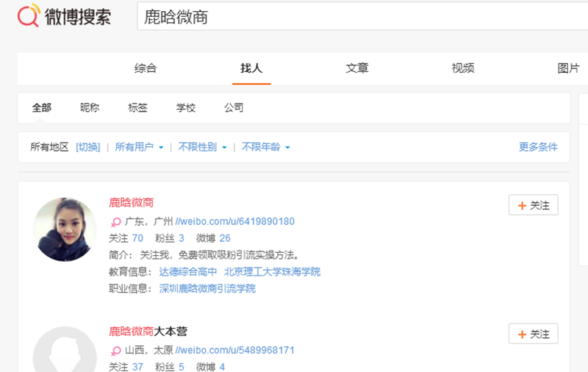Open the 所有用户 dropdown
Viewport: 588px width, 372px height.
tap(139, 147)
